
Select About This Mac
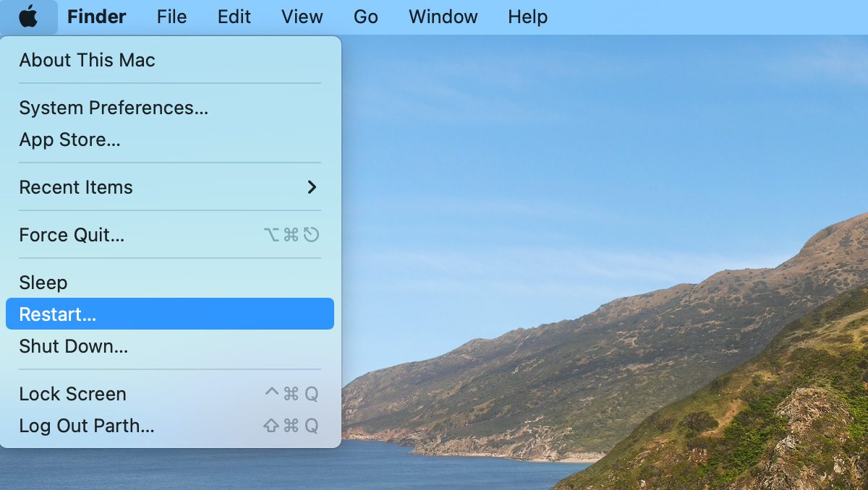pyautogui.click(x=170, y=60)
